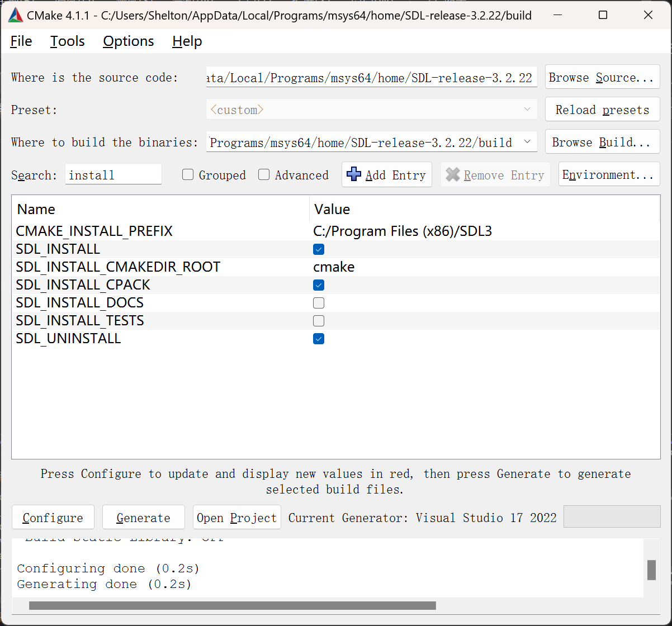
Task: Open the Tools menu
Action: (x=67, y=41)
